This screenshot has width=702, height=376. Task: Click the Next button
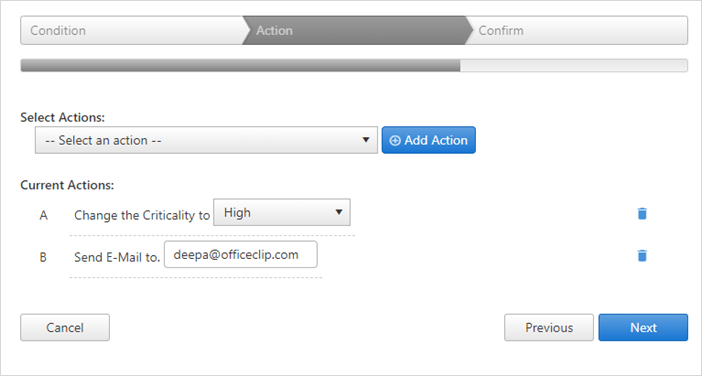pos(643,328)
